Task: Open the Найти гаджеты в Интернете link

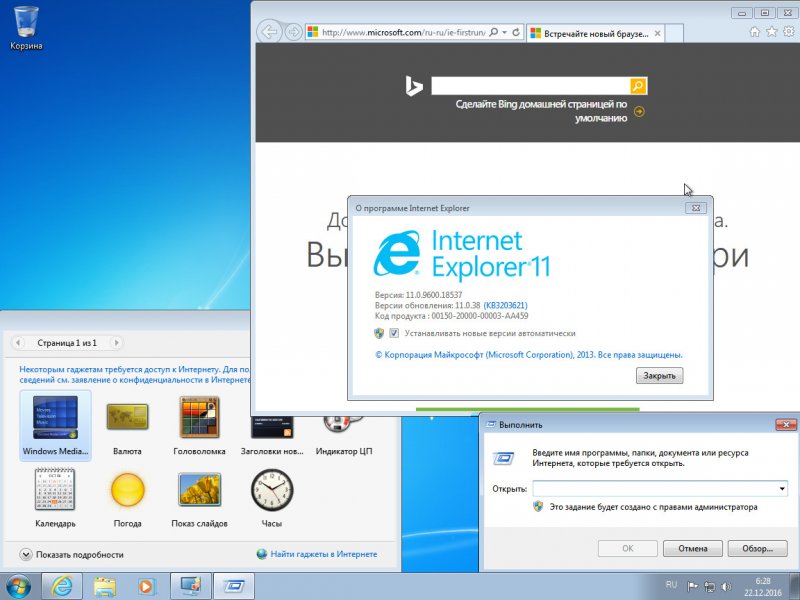Action: pos(323,554)
